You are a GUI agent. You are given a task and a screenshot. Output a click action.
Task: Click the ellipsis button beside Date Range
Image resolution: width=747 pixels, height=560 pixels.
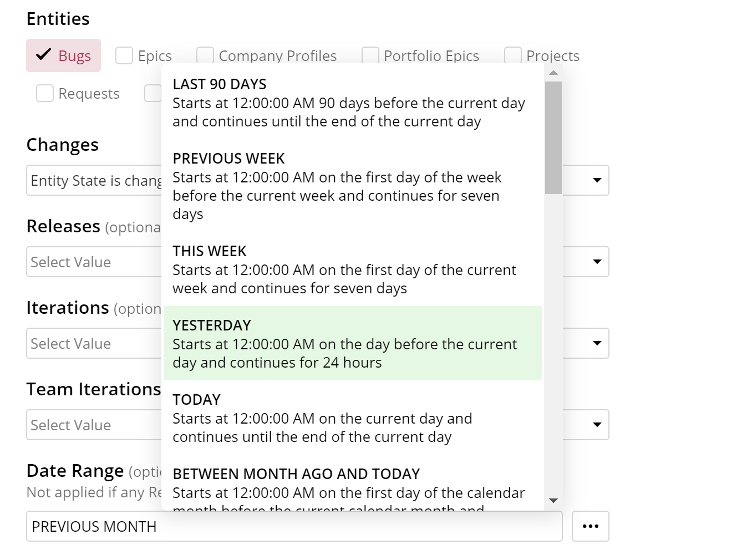[x=590, y=526]
